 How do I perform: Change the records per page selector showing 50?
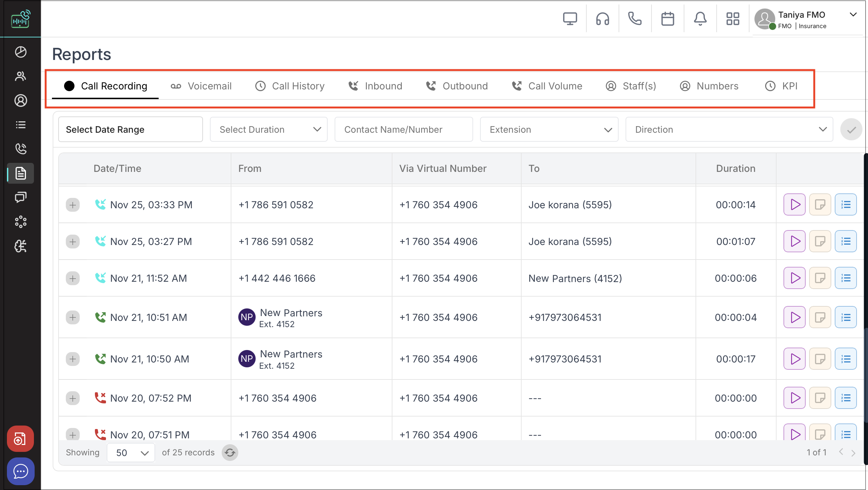click(131, 453)
